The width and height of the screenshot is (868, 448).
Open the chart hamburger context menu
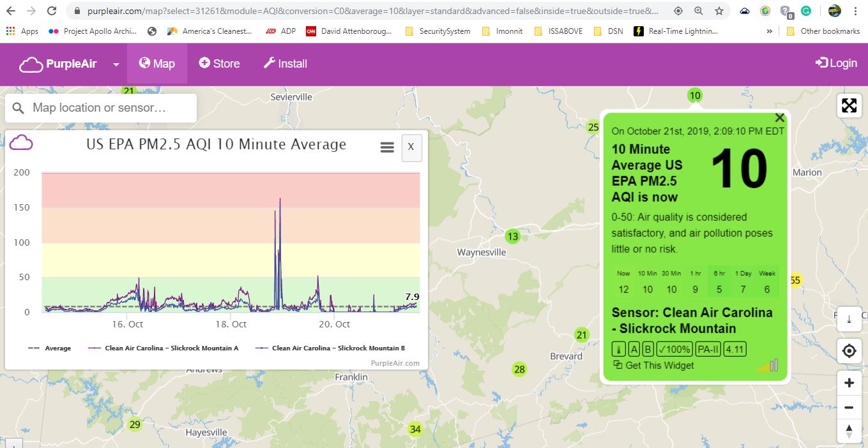(386, 147)
